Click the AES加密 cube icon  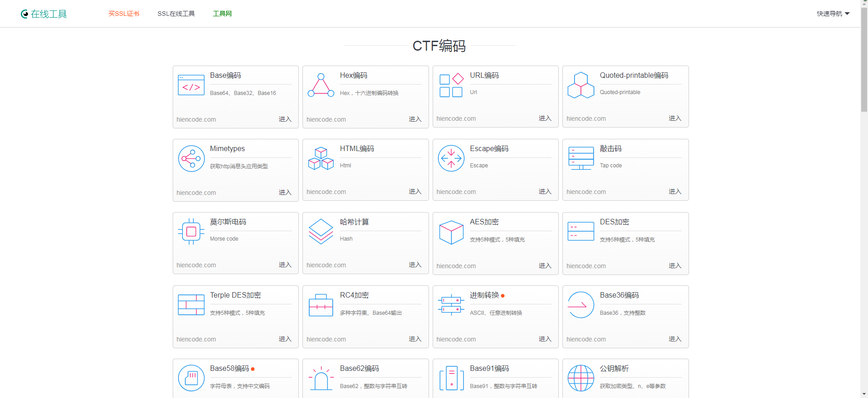coord(451,232)
